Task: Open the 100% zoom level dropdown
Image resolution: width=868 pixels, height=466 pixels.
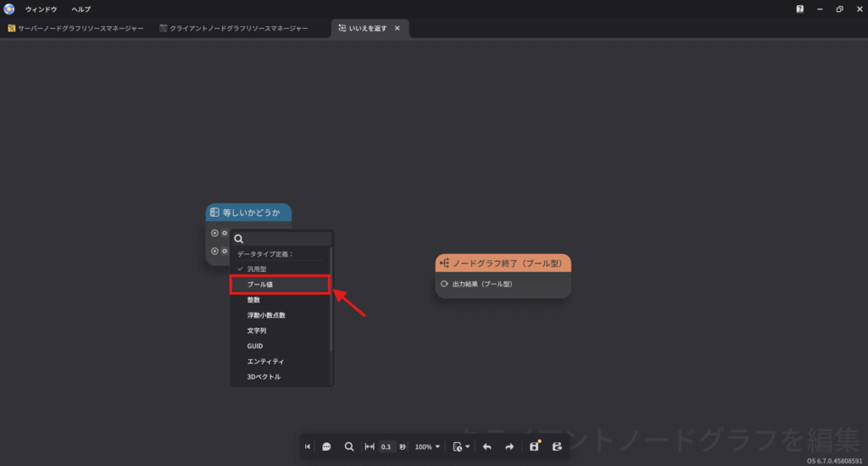Action: coord(427,447)
